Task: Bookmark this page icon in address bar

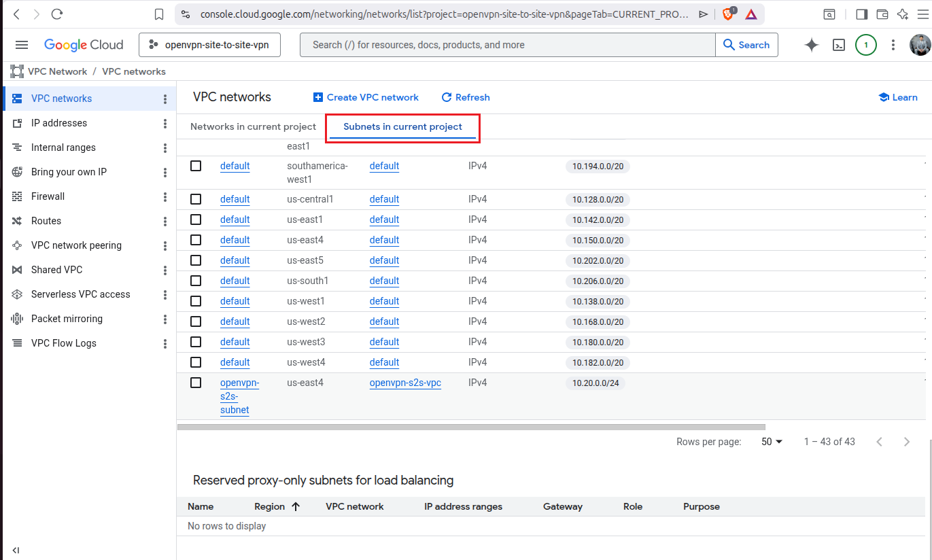Action: click(158, 14)
